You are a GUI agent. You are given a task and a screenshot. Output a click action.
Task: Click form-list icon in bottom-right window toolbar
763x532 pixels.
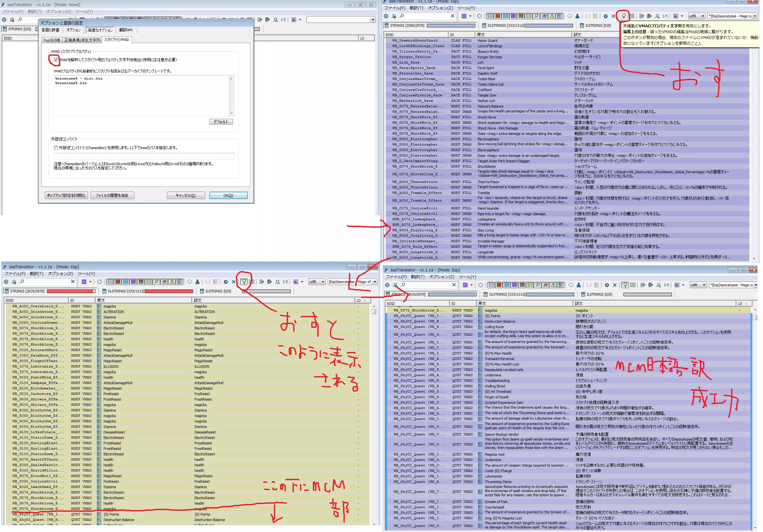561,285
